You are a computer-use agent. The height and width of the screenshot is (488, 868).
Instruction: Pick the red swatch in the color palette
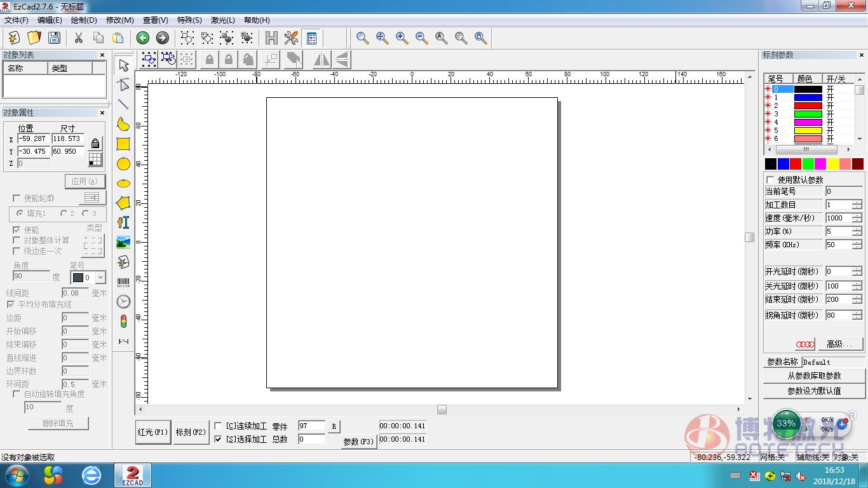[x=796, y=164]
